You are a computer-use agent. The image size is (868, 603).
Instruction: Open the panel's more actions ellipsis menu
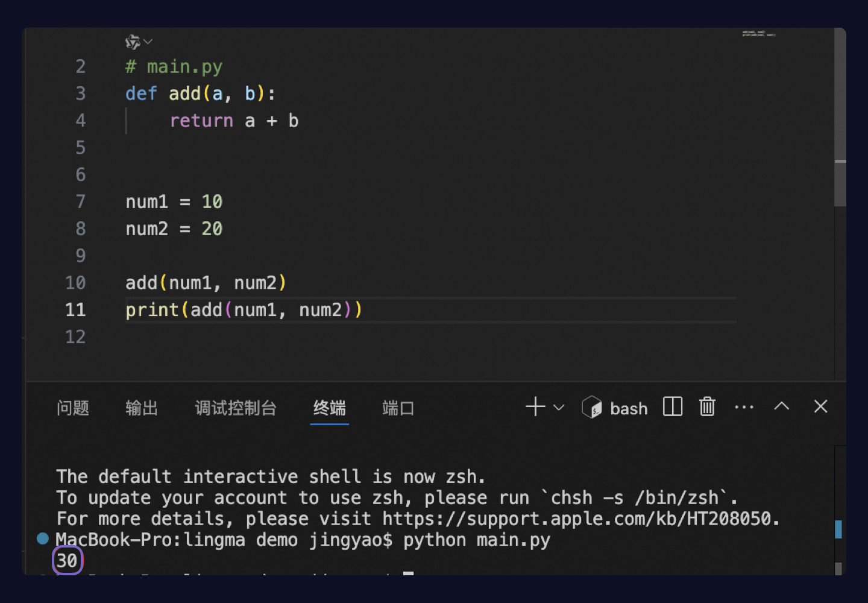tap(744, 407)
